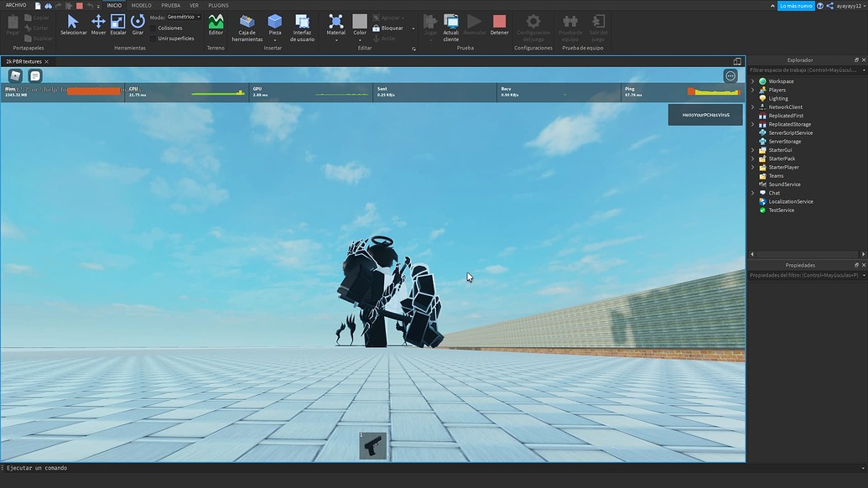Screen dimensions: 868x488
Task: Switch to the PLUGINS ribbon tab
Action: coord(218,6)
